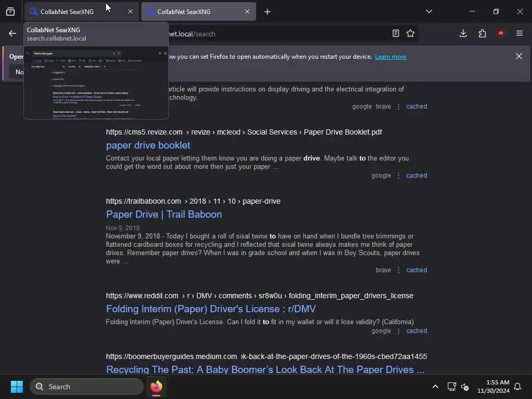The height and width of the screenshot is (399, 532).
Task: Switch to the first CollabNet SearXNG tab
Action: tap(82, 11)
